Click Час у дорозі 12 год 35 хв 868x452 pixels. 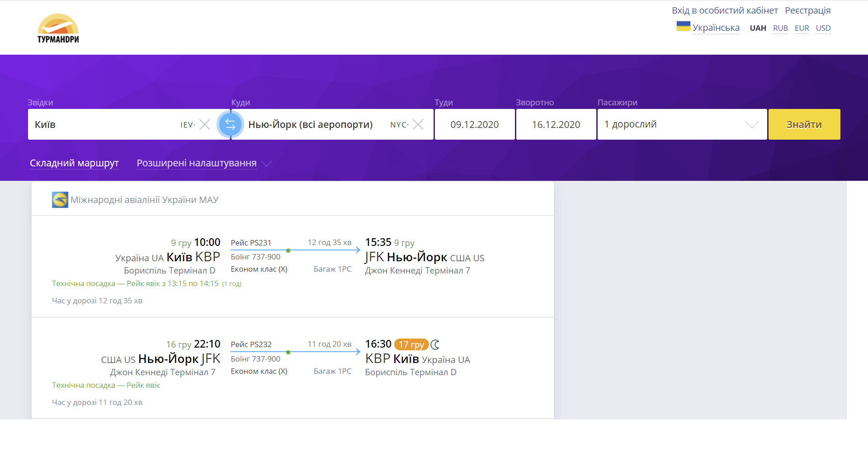(97, 301)
